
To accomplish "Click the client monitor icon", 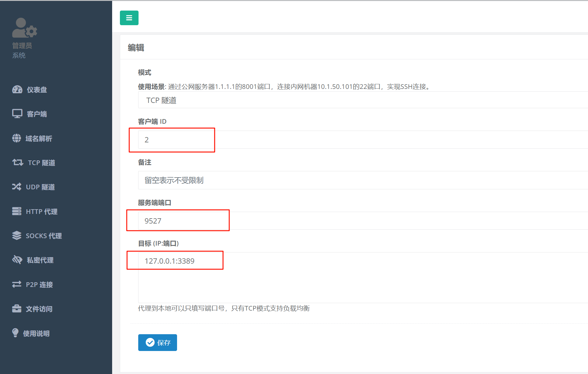I will 17,114.
